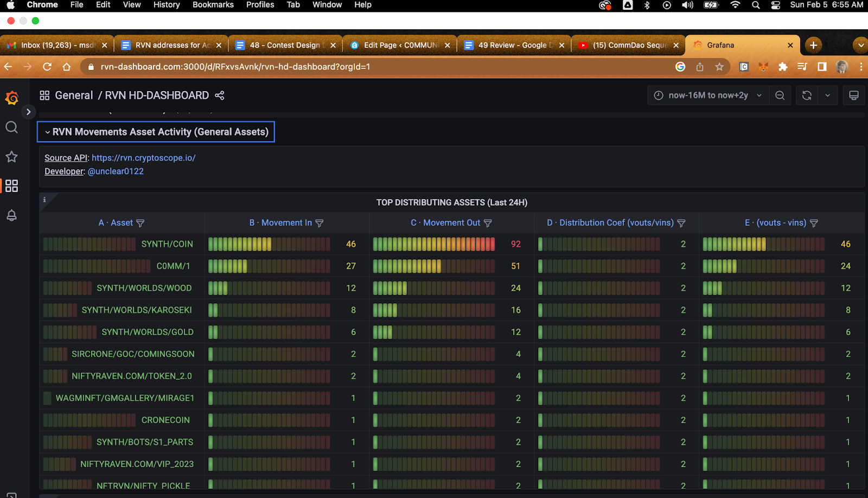Open the Bookmarks menu in menu bar
868x498 pixels.
tap(213, 5)
